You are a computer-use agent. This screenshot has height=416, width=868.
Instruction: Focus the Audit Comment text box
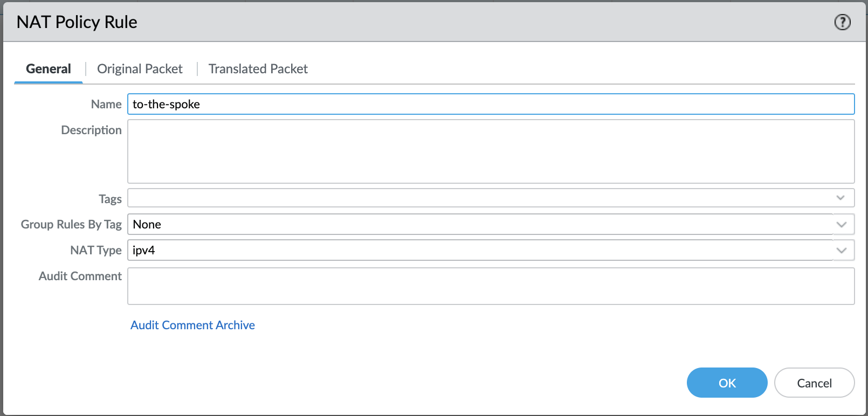(491, 286)
